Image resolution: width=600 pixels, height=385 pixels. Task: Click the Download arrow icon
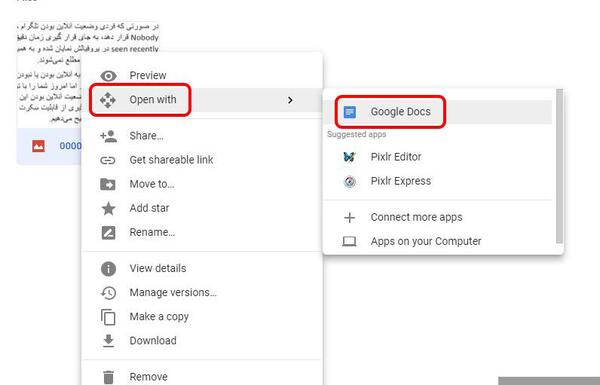pos(108,341)
